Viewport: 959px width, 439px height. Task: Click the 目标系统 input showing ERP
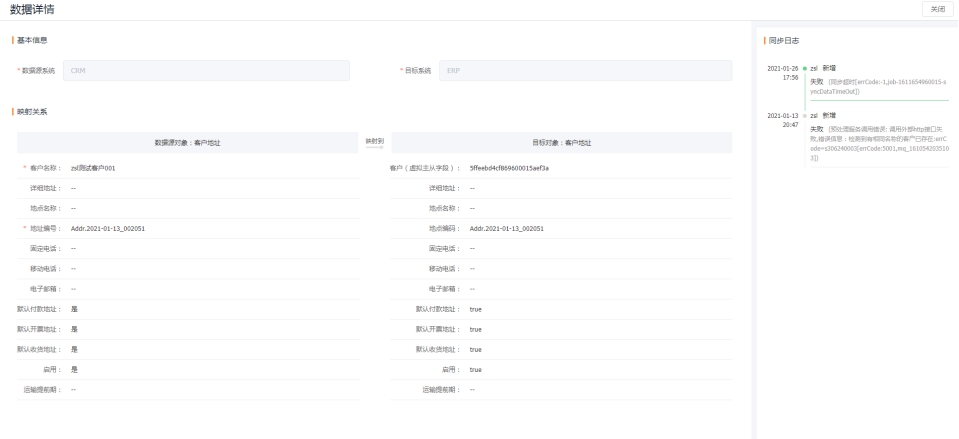585,70
